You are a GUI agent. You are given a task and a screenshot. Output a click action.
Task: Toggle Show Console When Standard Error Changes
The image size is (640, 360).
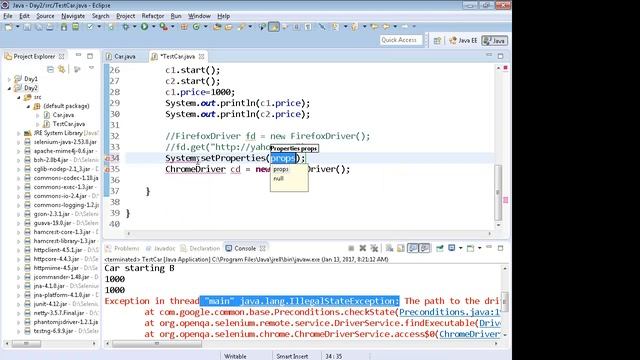click(424, 248)
